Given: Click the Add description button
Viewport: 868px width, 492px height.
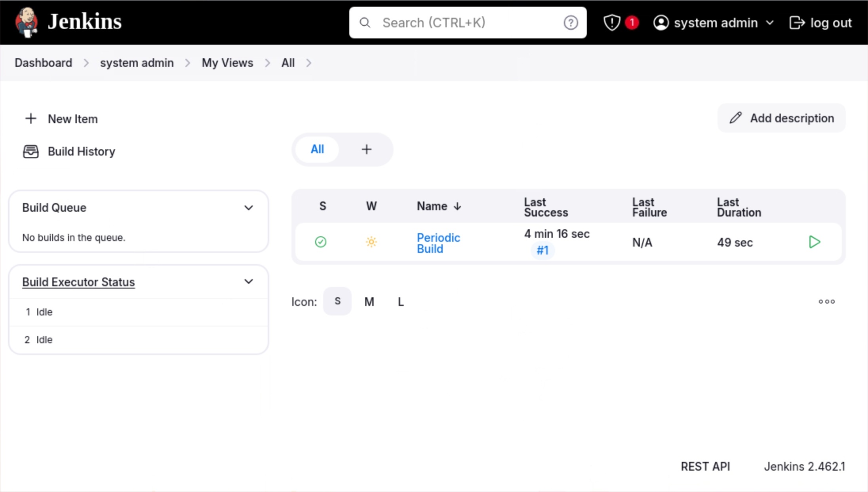Looking at the screenshot, I should (782, 118).
